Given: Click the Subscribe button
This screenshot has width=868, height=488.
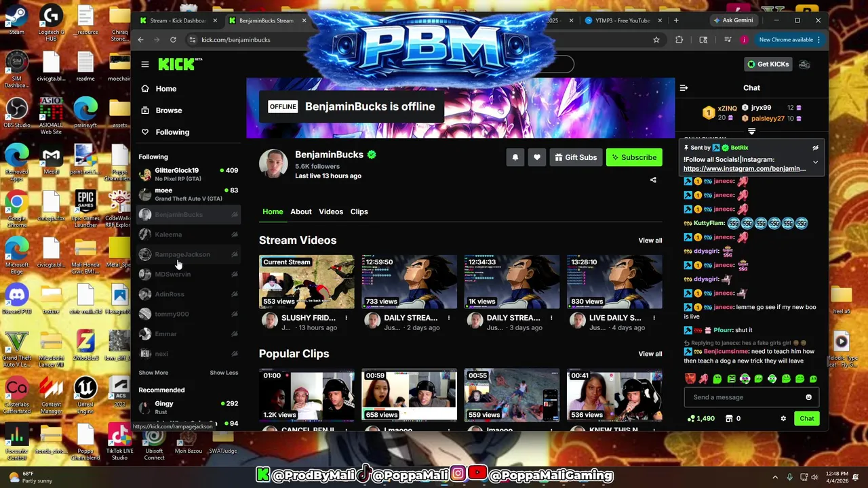Looking at the screenshot, I should click(633, 157).
